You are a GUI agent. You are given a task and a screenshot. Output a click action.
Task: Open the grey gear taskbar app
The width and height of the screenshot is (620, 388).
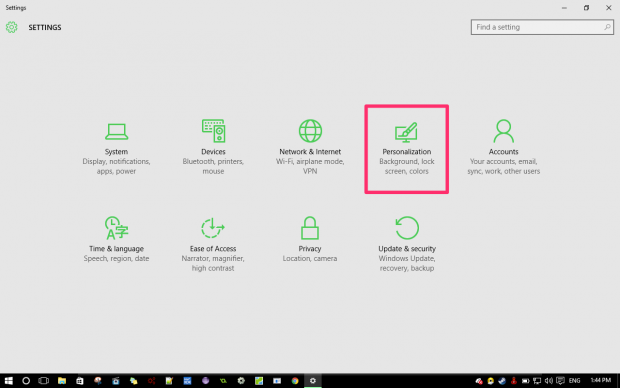coord(241,380)
